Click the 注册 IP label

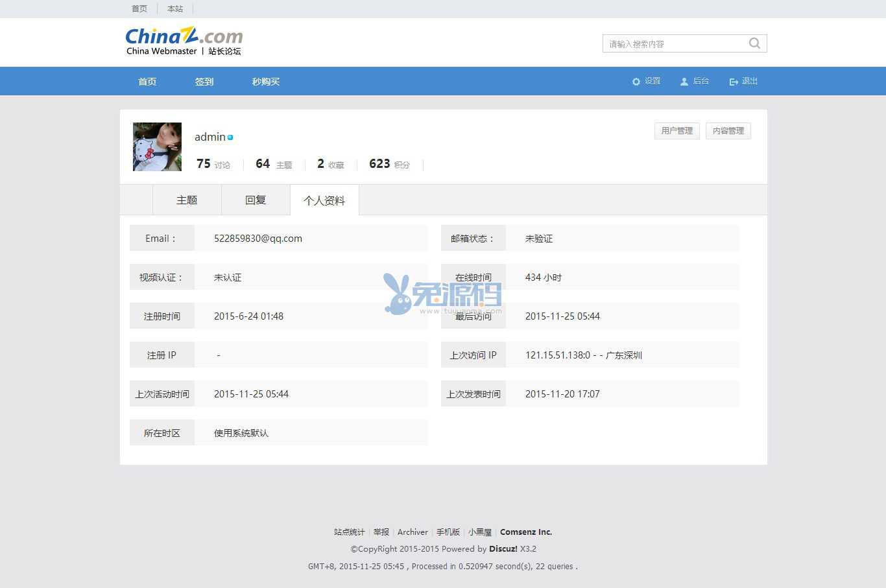click(x=162, y=355)
